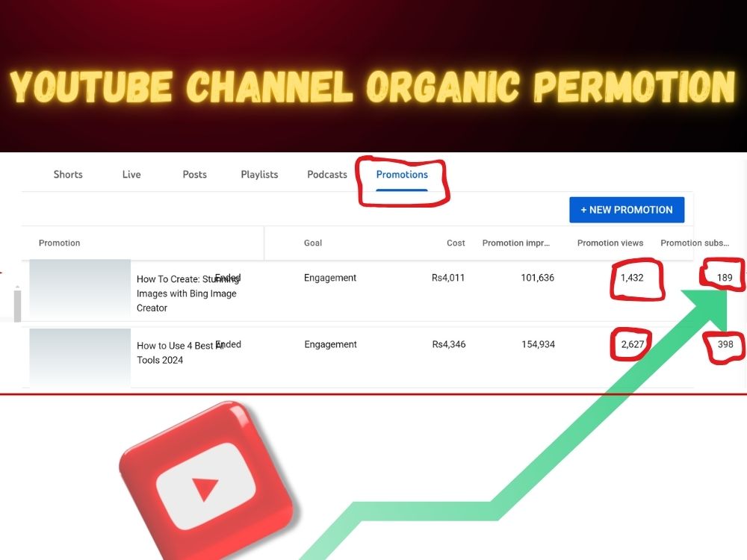Viewport: 747px width, 560px height.
Task: Open the Podcasts tab
Action: [327, 174]
